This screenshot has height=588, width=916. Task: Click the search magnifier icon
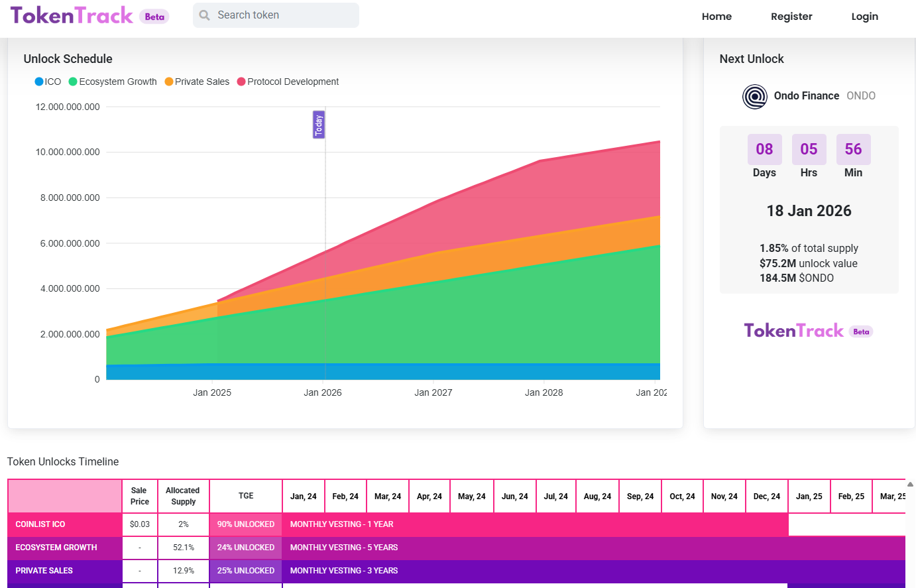tap(205, 15)
